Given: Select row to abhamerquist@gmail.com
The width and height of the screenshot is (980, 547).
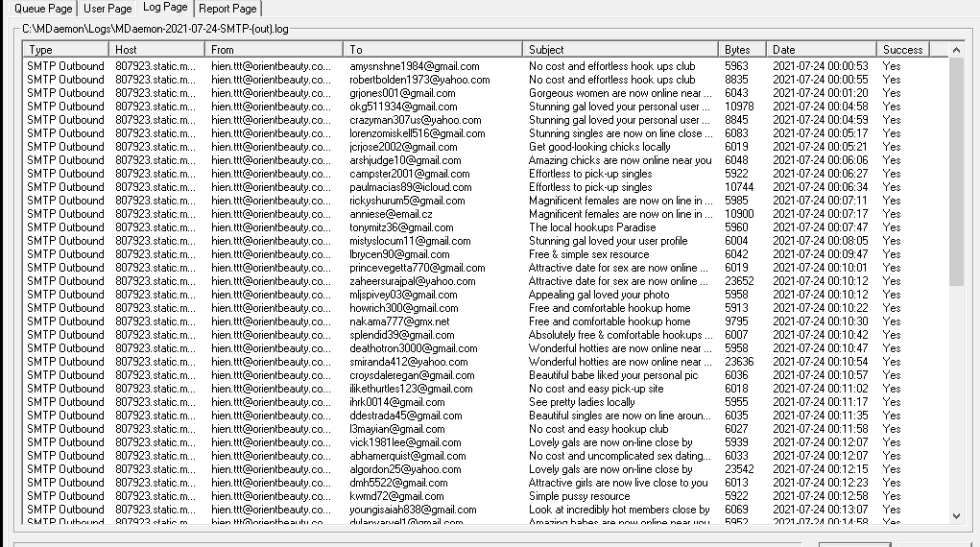Looking at the screenshot, I should 486,457.
